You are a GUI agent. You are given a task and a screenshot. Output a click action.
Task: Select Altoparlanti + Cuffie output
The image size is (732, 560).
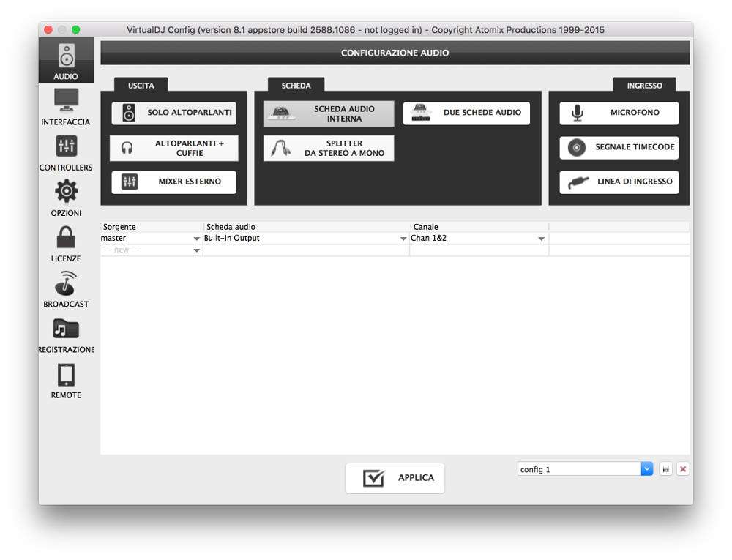click(174, 148)
